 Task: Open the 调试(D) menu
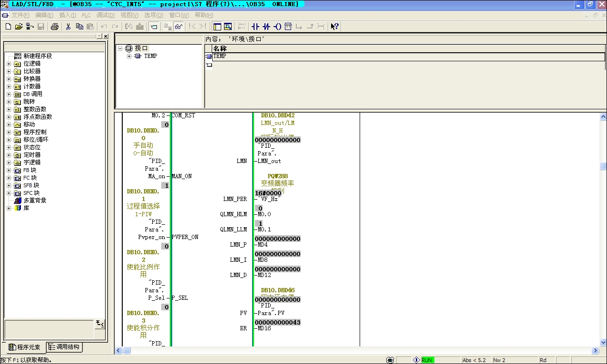(x=102, y=15)
